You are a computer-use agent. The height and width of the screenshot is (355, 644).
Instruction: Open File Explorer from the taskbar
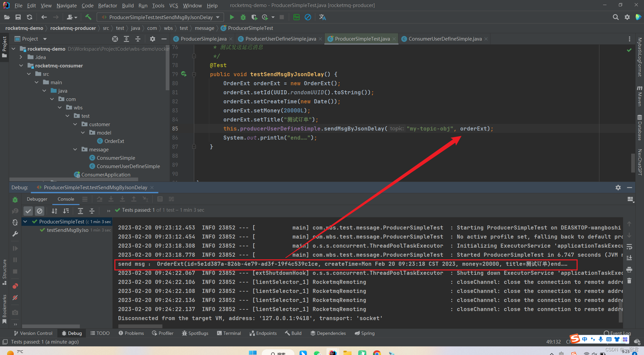click(x=347, y=352)
